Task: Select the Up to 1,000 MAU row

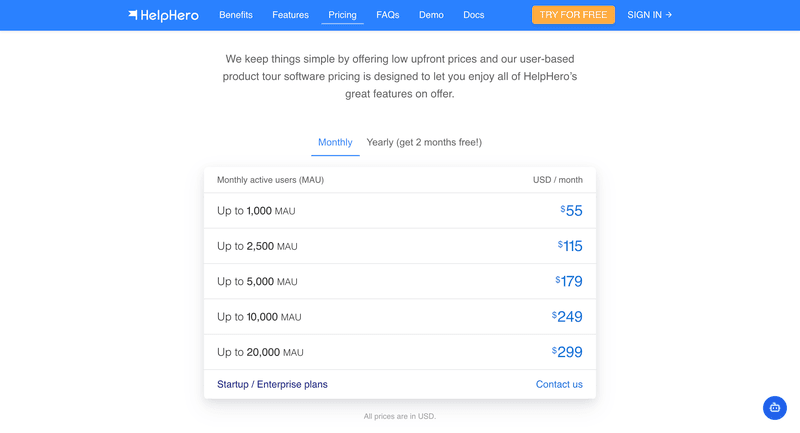Action: (256, 211)
